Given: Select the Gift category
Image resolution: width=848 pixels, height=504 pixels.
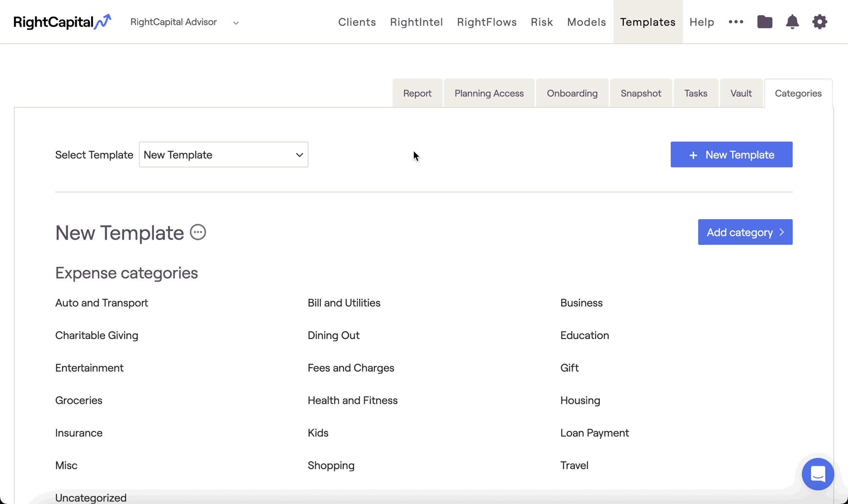Looking at the screenshot, I should pos(569,368).
